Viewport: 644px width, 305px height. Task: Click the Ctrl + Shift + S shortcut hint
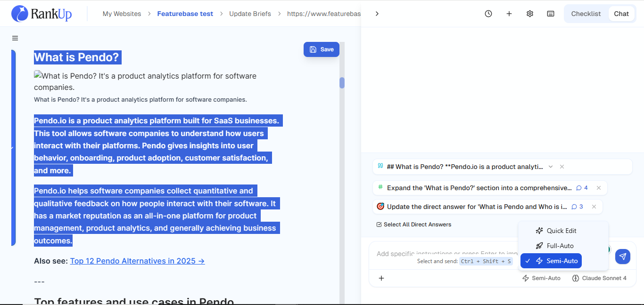tap(486, 261)
